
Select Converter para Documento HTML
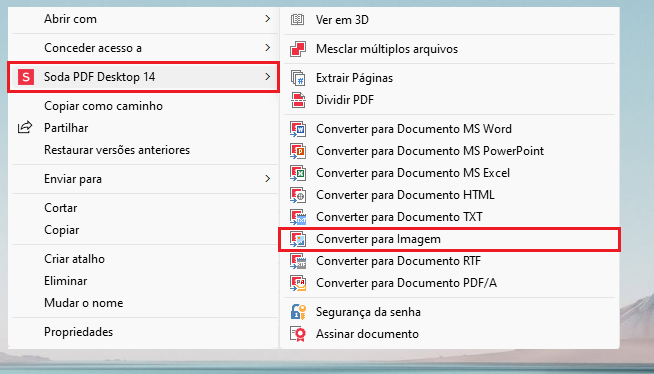tap(450, 195)
